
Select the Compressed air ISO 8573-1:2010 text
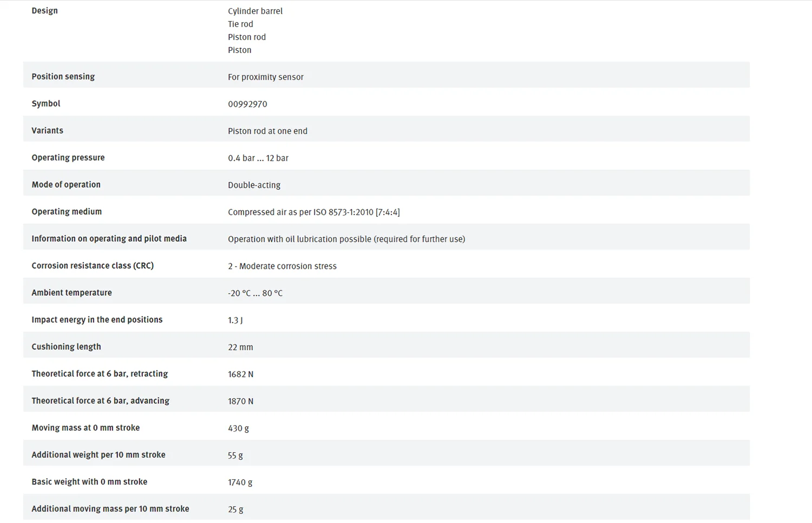pyautogui.click(x=314, y=212)
